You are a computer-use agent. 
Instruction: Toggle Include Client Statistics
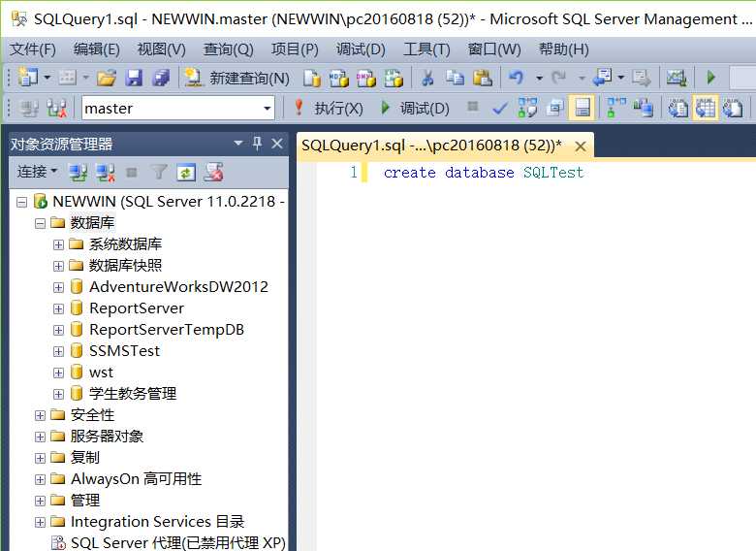click(644, 108)
